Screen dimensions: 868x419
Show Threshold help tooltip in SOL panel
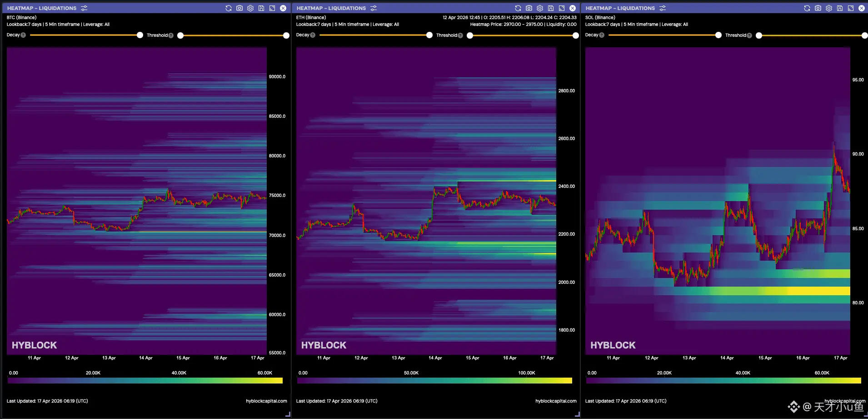pos(749,35)
